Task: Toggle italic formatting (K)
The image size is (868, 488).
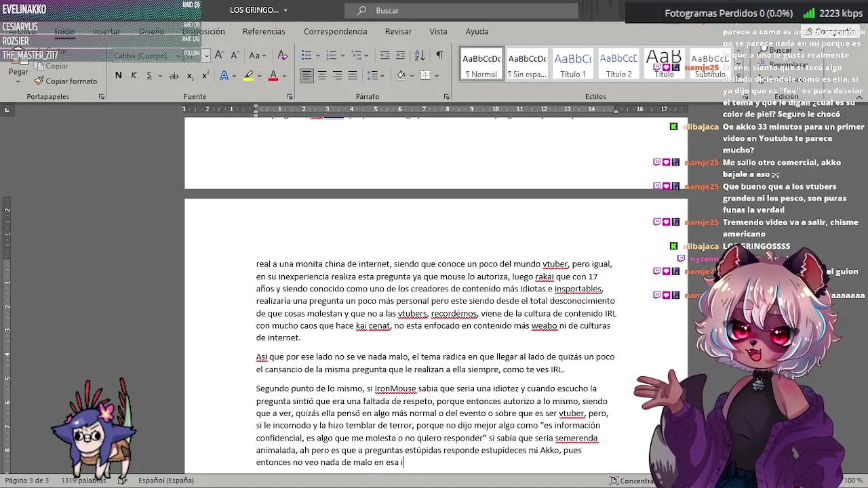Action: pyautogui.click(x=134, y=75)
